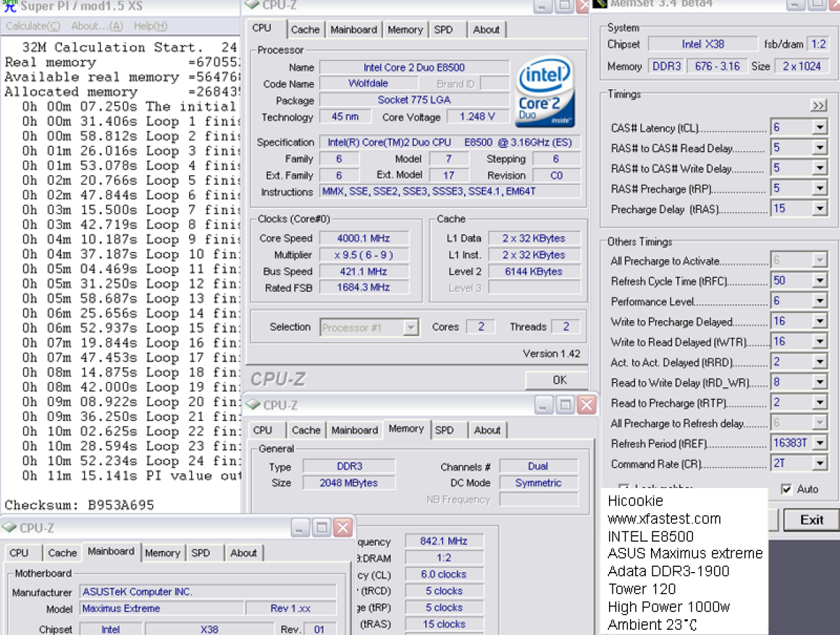Click the Rated FSB value 1684.3 MHz

point(363,288)
